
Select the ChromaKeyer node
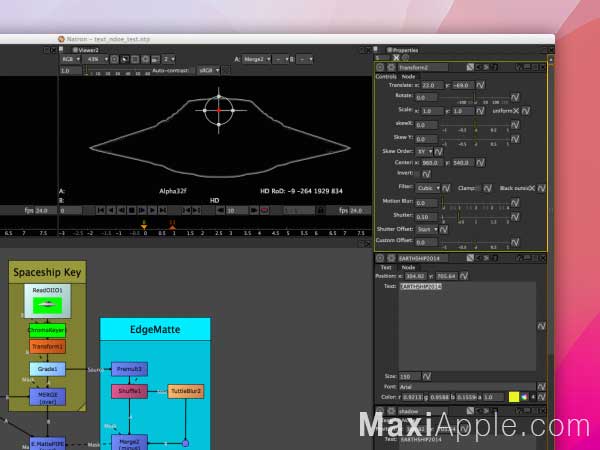(x=47, y=330)
